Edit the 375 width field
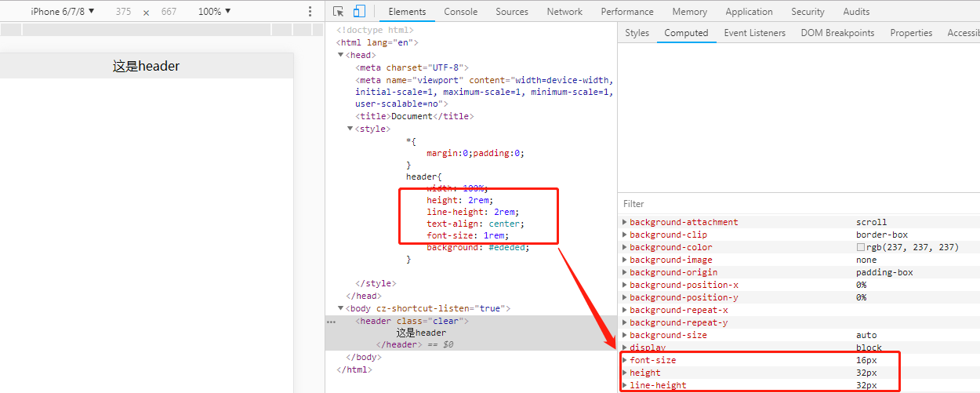This screenshot has height=393, width=980. pyautogui.click(x=123, y=12)
